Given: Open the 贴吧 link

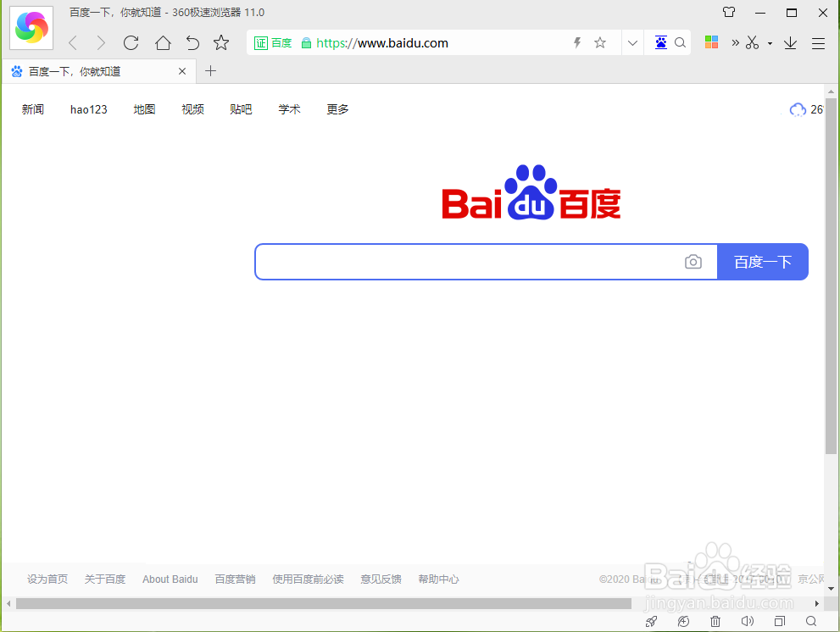Looking at the screenshot, I should [x=241, y=109].
